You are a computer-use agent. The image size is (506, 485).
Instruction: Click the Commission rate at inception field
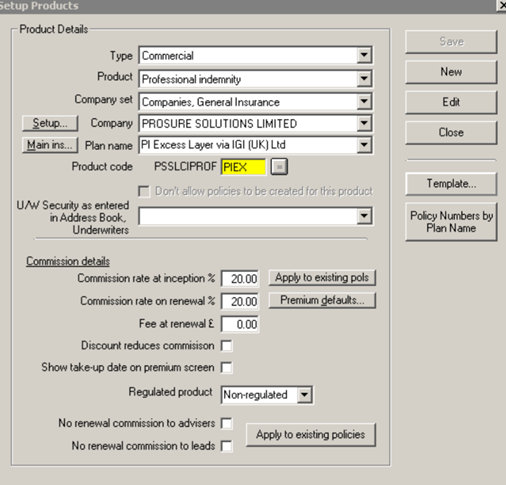pyautogui.click(x=240, y=278)
